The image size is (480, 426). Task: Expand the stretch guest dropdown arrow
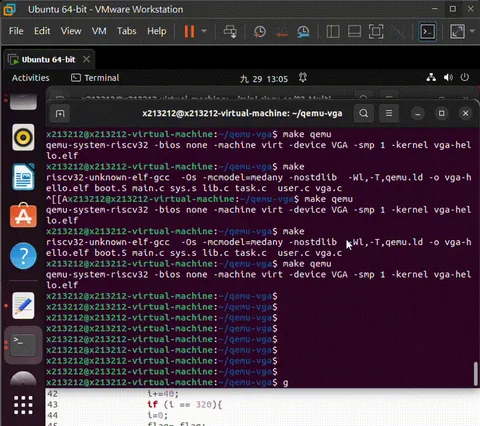(472, 31)
